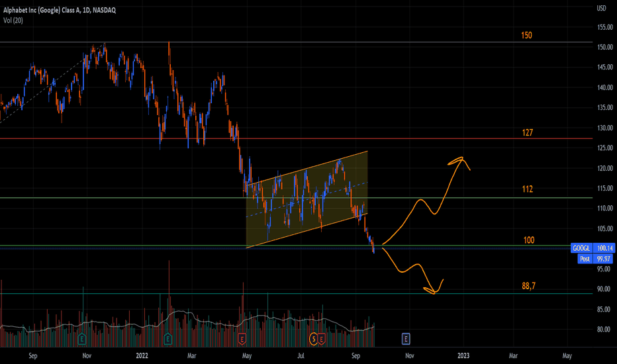617x364 pixels.
Task: Open the red earnings marker above the May label
Action: coord(242,338)
